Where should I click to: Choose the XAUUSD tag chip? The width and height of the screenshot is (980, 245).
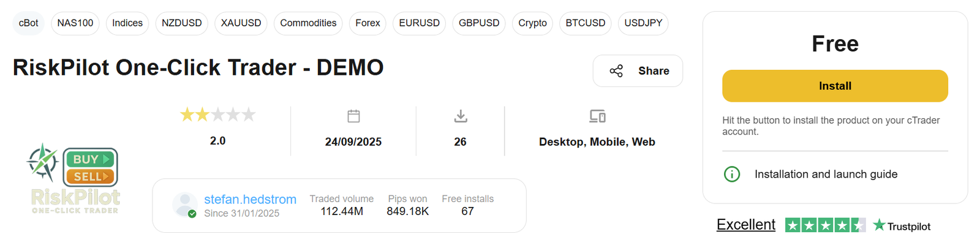(x=241, y=23)
